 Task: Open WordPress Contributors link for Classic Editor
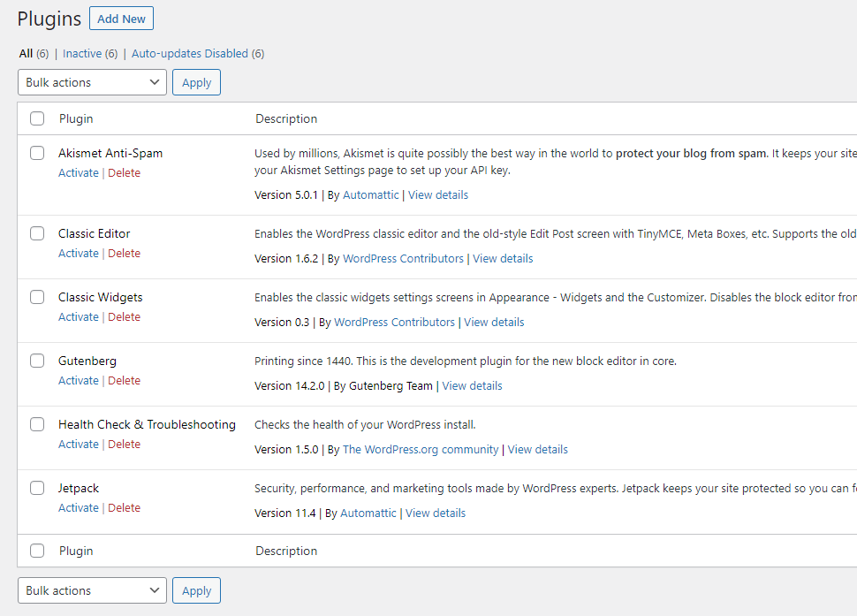403,259
